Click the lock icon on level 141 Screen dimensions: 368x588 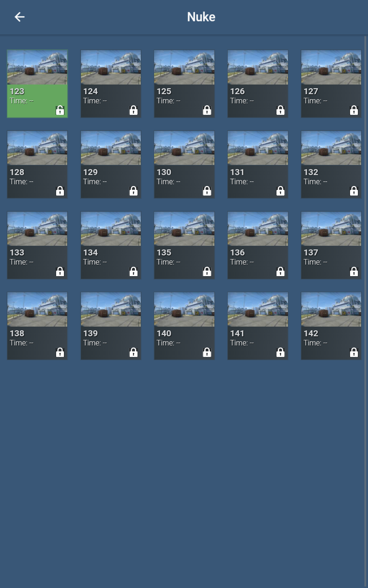coord(281,352)
